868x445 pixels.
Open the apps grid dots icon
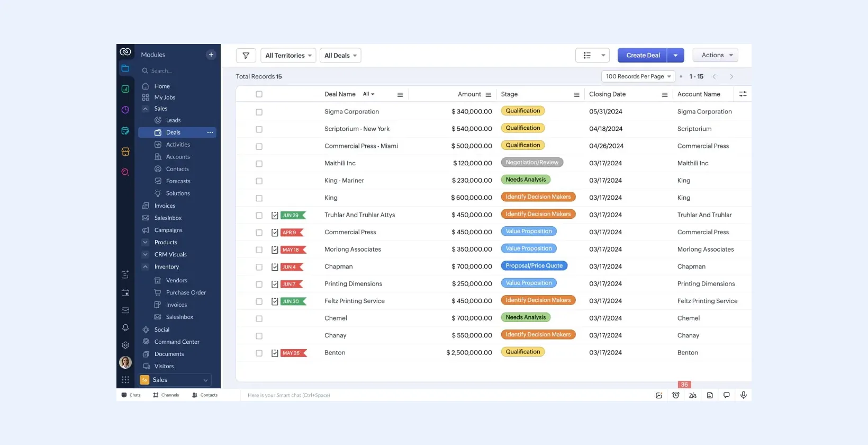pyautogui.click(x=125, y=380)
